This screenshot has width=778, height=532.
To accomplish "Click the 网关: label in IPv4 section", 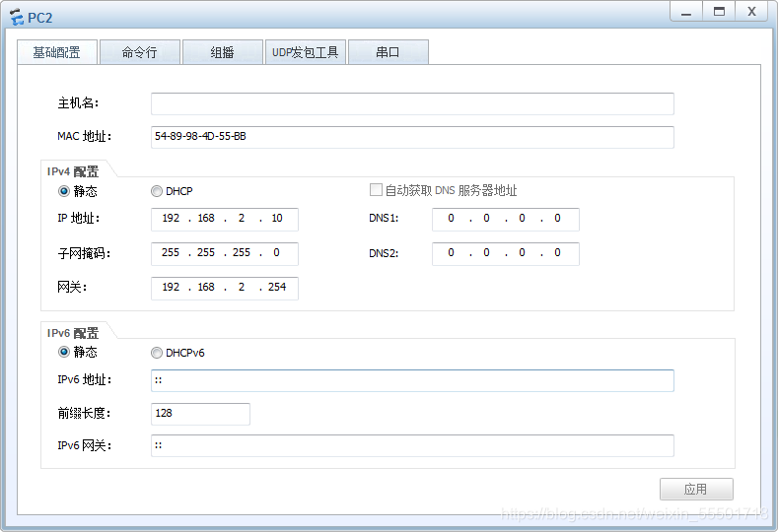I will pyautogui.click(x=72, y=287).
